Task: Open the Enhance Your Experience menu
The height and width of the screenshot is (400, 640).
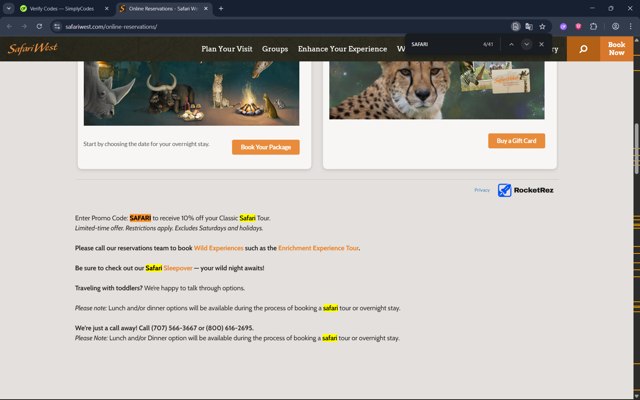Action: 342,49
